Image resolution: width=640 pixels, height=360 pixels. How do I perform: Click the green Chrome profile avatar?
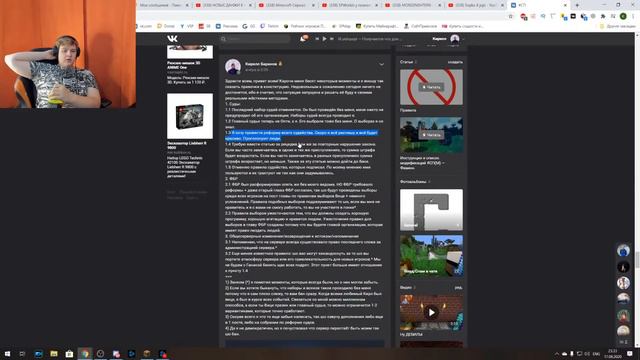pos(623,16)
